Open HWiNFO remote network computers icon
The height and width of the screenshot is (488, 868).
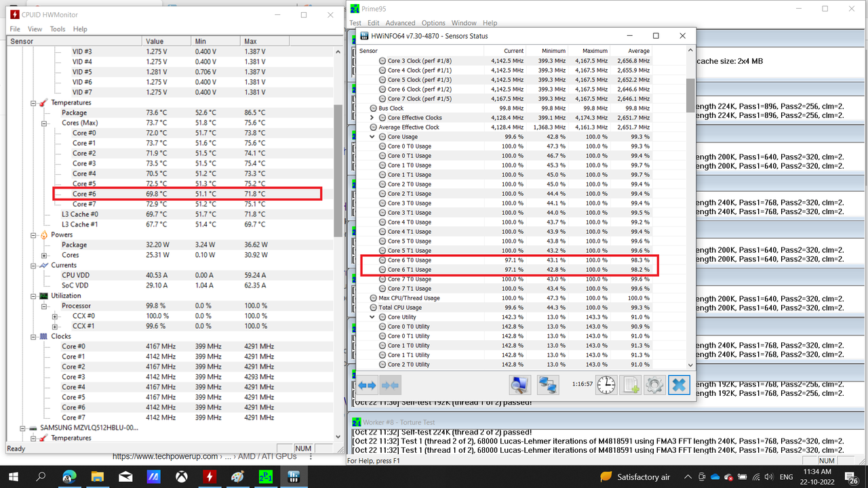tap(548, 385)
